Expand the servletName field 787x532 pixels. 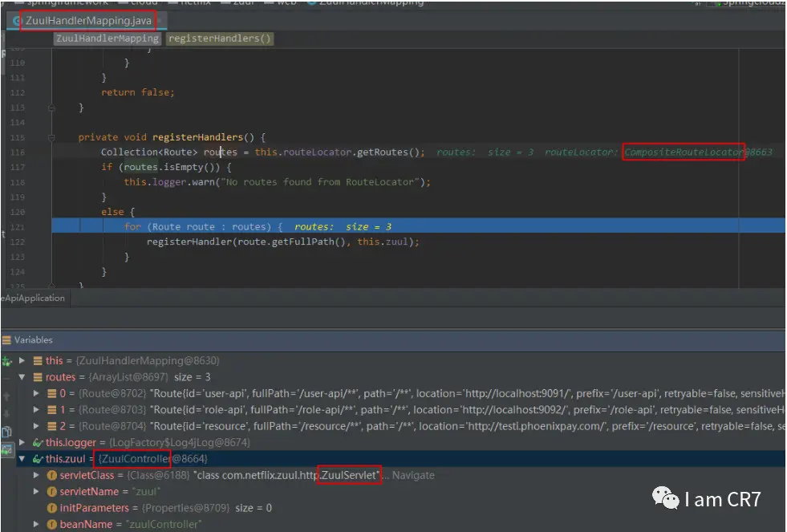pos(36,492)
